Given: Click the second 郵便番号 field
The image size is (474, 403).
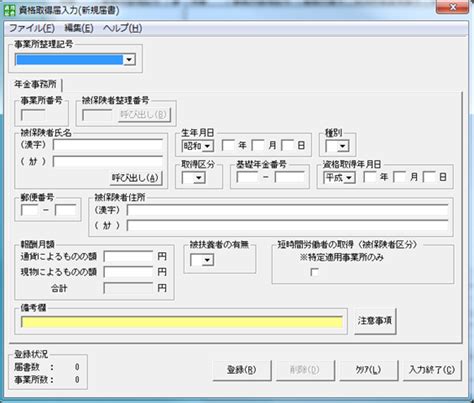Looking at the screenshot, I should tap(66, 210).
